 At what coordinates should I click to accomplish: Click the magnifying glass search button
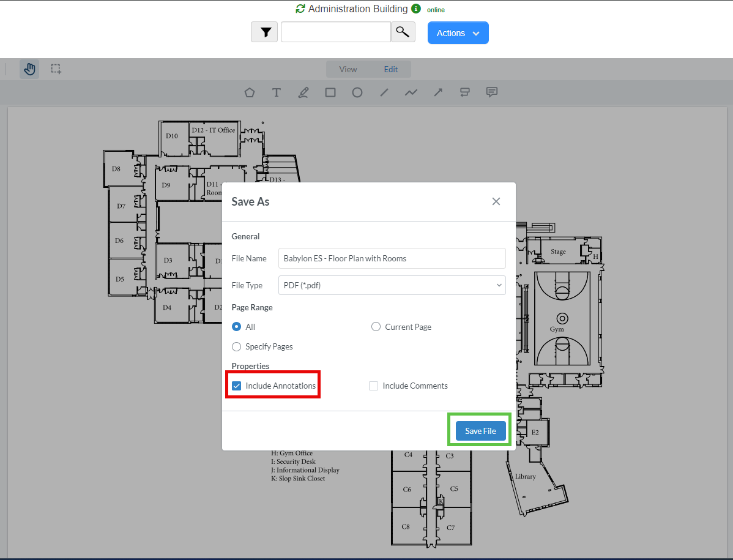(403, 32)
